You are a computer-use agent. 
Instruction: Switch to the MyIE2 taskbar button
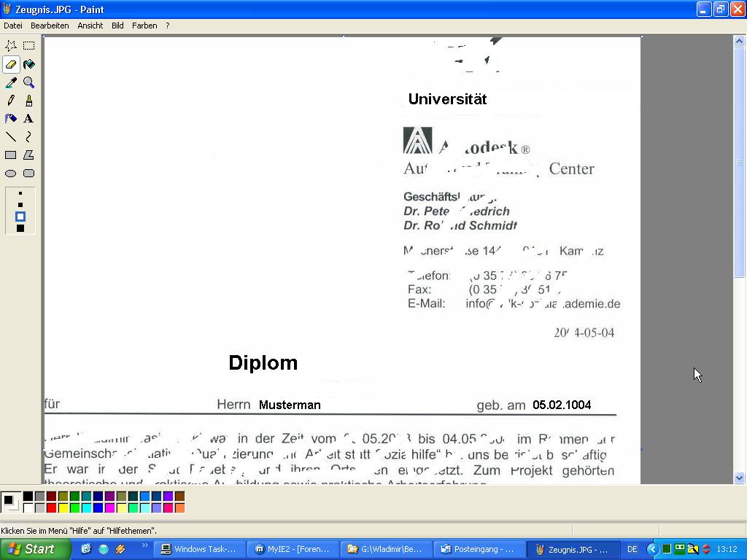[293, 550]
